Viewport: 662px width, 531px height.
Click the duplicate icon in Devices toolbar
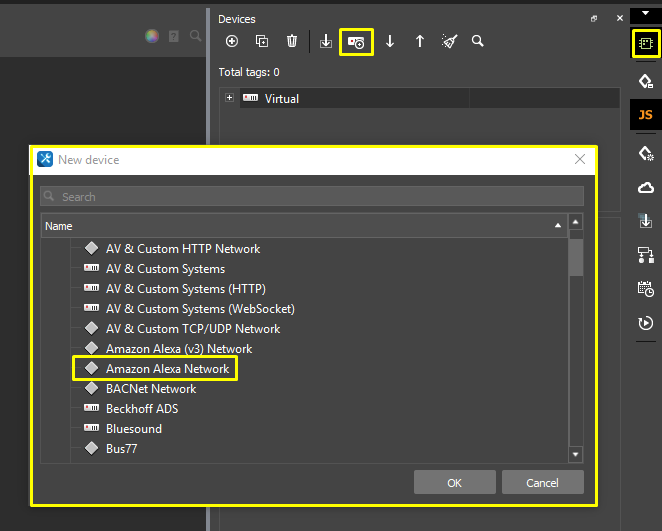262,41
